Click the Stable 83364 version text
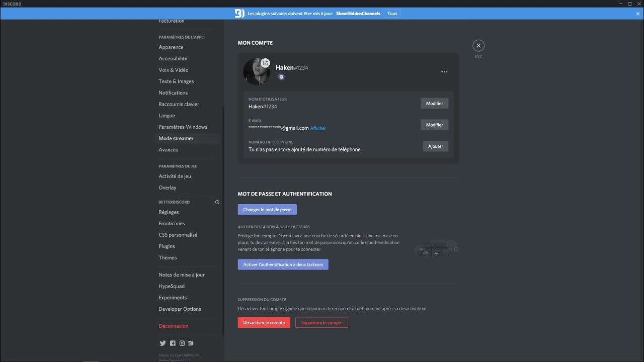This screenshot has height=362, width=644. click(x=179, y=355)
